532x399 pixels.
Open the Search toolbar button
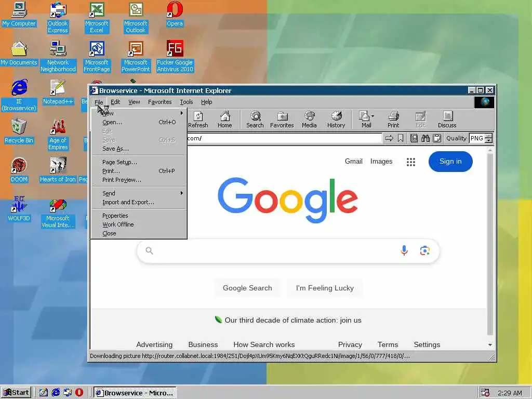[x=255, y=119]
